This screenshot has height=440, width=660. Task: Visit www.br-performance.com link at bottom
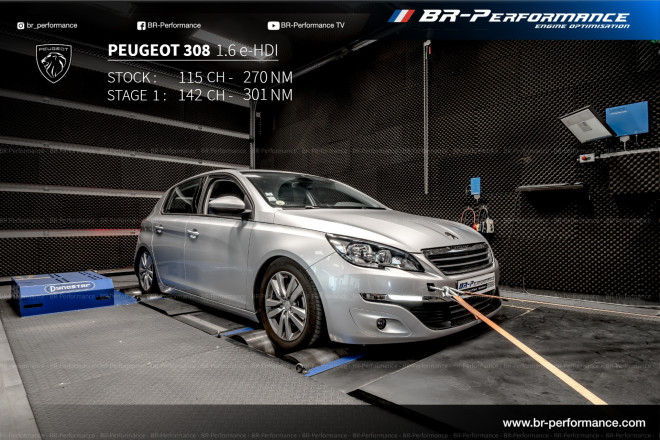pyautogui.click(x=573, y=423)
